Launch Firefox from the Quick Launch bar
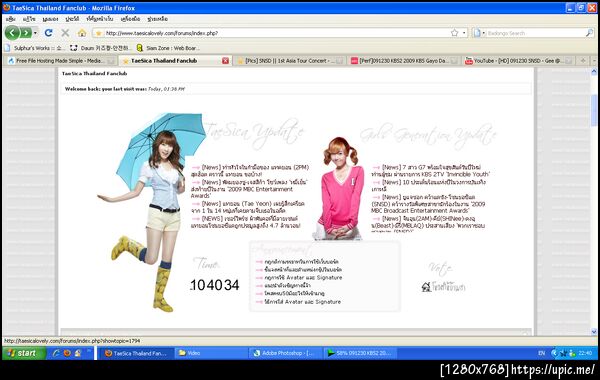Image resolution: width=600 pixels, height=380 pixels. 67,353
